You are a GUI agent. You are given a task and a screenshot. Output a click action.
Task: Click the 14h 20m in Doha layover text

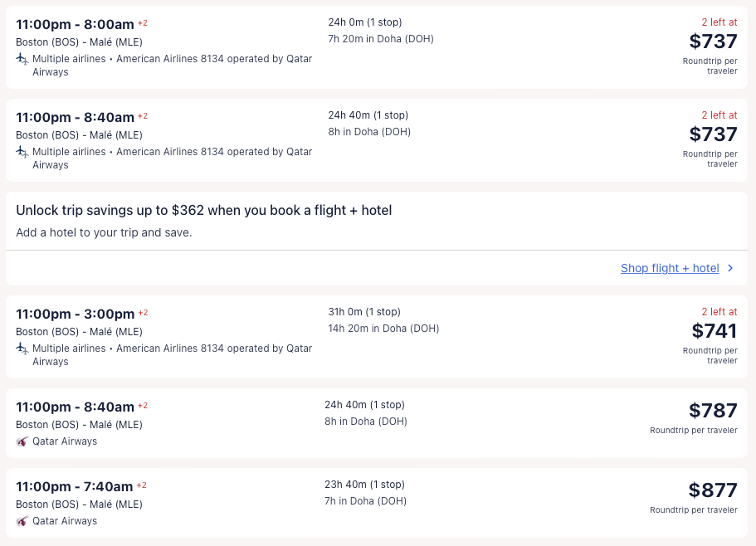pos(383,329)
